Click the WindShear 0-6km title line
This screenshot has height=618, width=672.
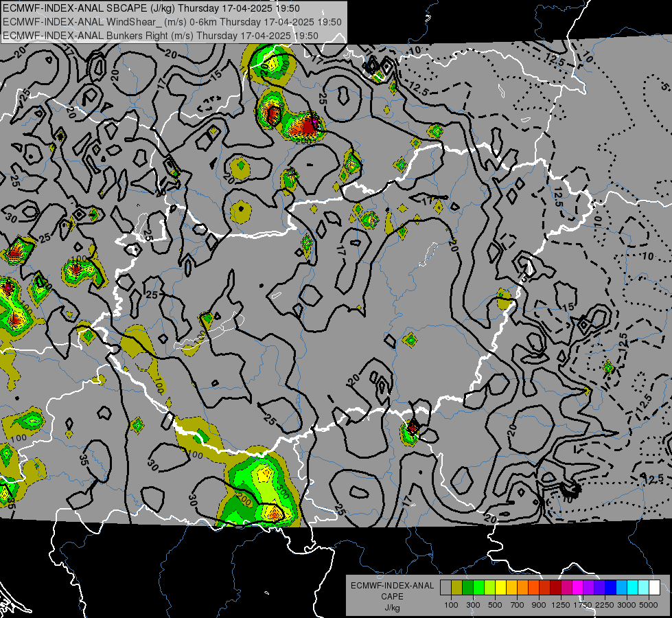(x=172, y=22)
